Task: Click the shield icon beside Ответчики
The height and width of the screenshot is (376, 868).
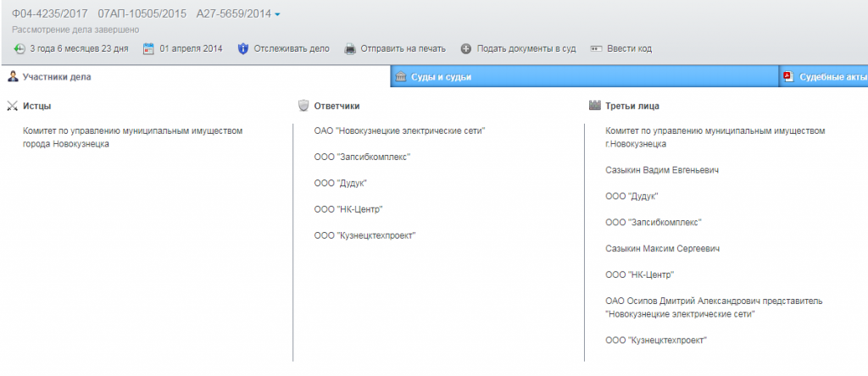Action: (303, 106)
